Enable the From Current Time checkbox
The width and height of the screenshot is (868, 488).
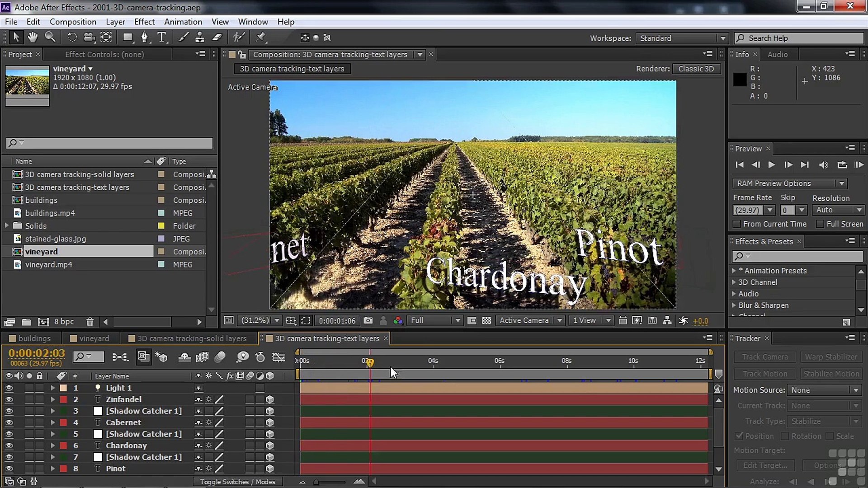pyautogui.click(x=737, y=224)
